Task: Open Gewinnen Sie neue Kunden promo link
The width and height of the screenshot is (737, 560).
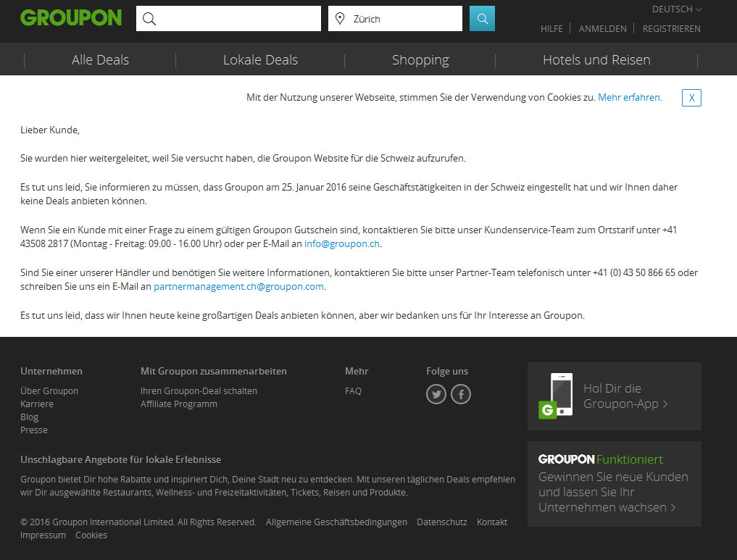Action: (613, 492)
